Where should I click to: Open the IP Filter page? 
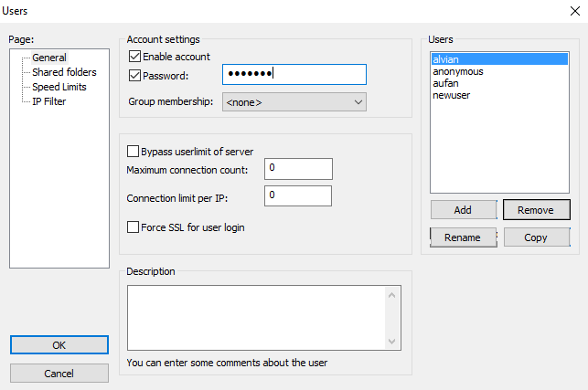click(x=49, y=101)
